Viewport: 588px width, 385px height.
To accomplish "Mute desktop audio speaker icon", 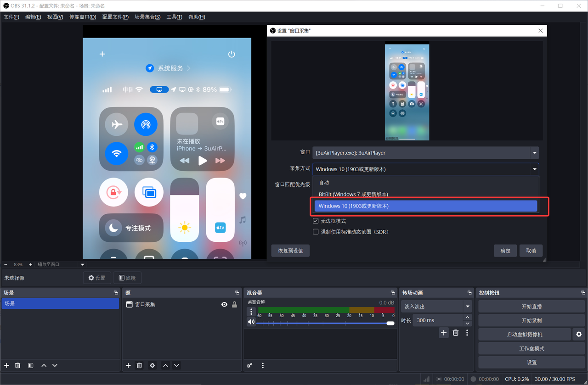I will tap(251, 322).
